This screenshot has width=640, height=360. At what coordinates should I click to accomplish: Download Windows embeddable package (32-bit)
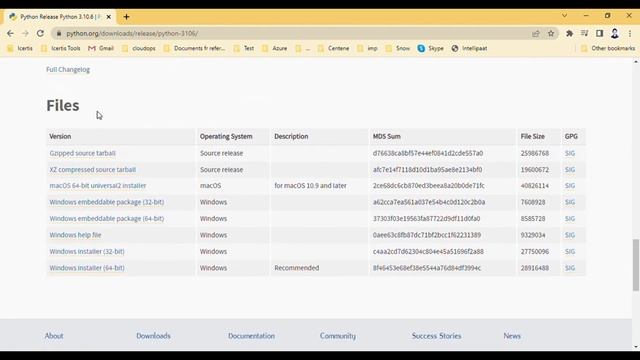(x=107, y=202)
